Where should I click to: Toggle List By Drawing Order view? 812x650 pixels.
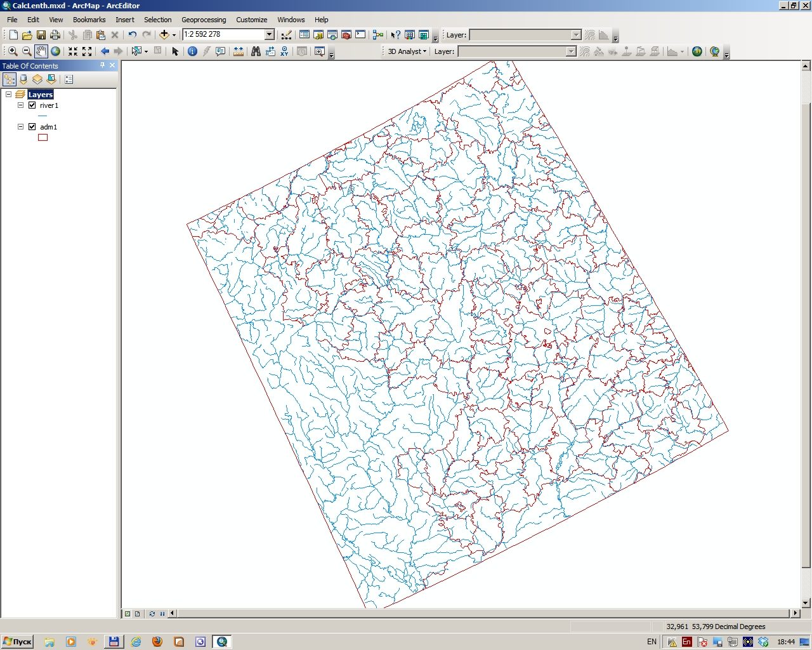click(10, 79)
